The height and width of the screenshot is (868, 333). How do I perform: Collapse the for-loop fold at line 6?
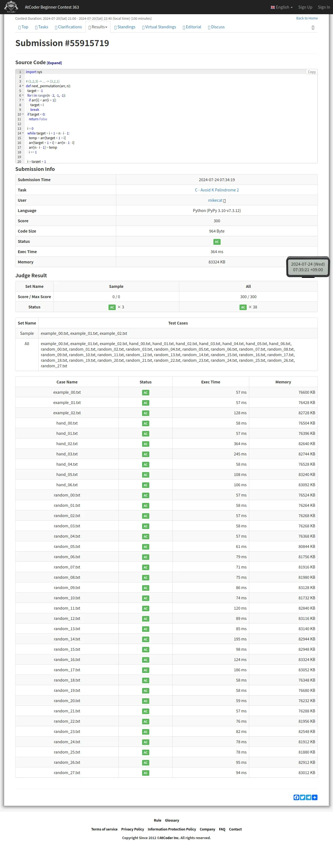click(23, 95)
